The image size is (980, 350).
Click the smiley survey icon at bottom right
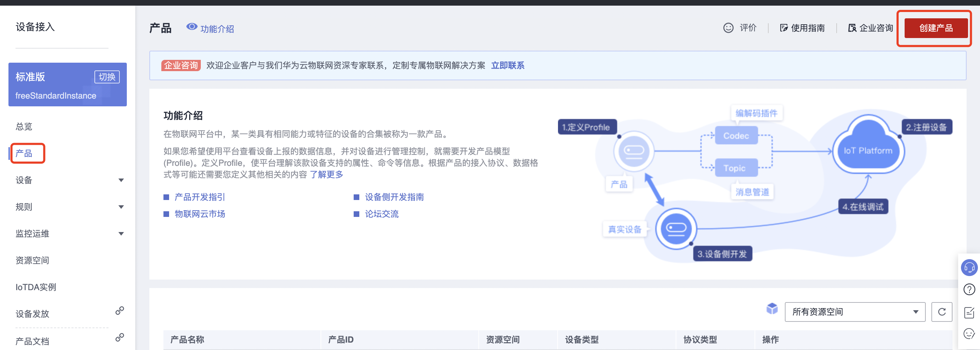(969, 333)
